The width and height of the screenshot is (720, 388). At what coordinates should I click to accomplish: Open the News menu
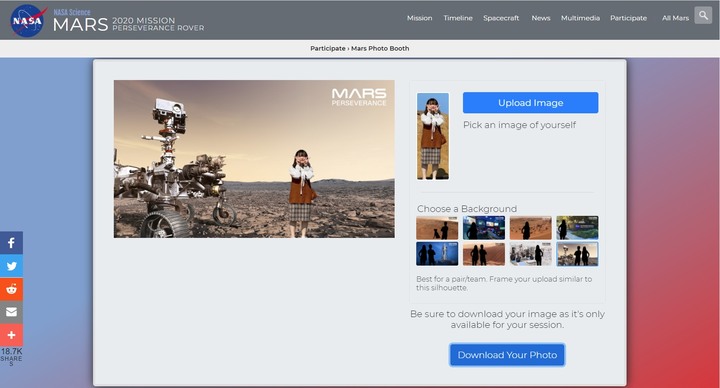[541, 18]
